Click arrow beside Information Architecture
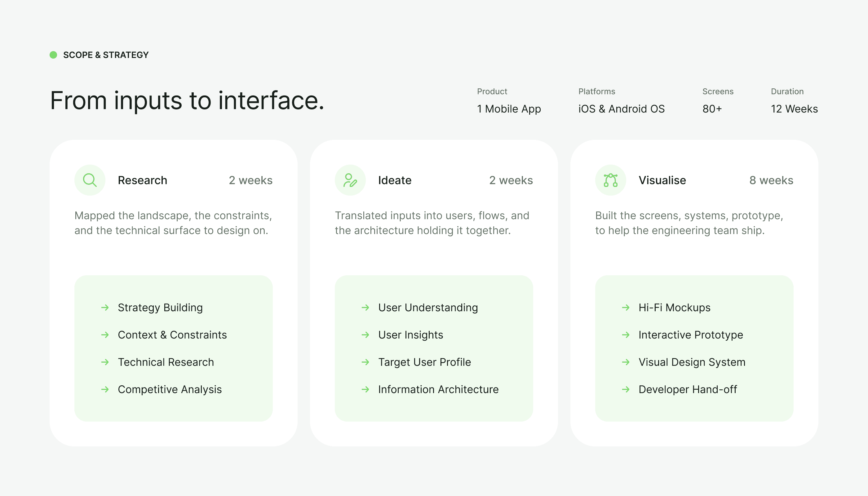The height and width of the screenshot is (496, 868). click(x=365, y=389)
